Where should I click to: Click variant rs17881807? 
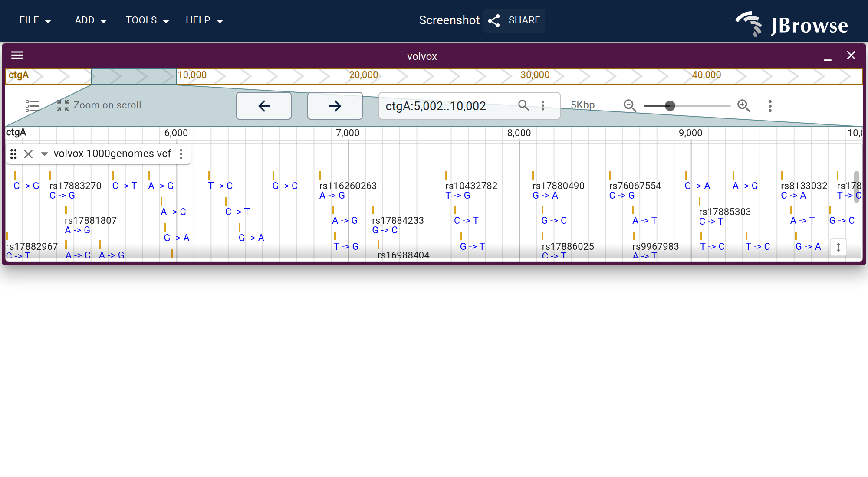tap(91, 220)
